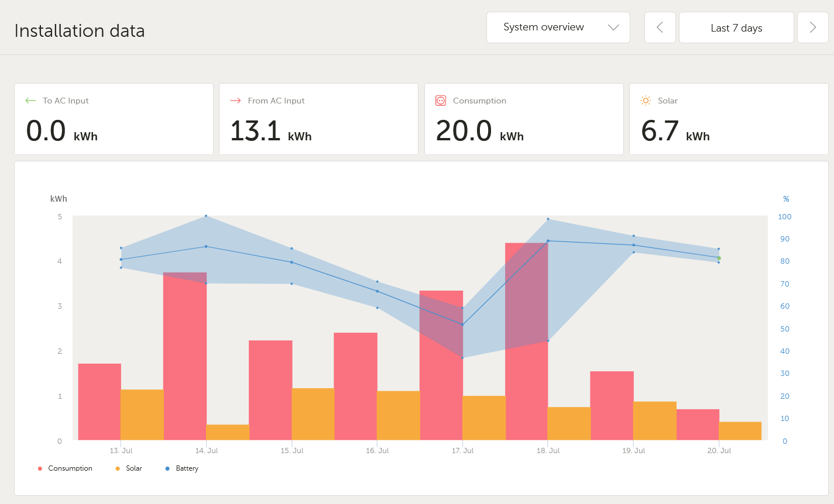Click the 18. Jul consumption bar

pyautogui.click(x=527, y=341)
